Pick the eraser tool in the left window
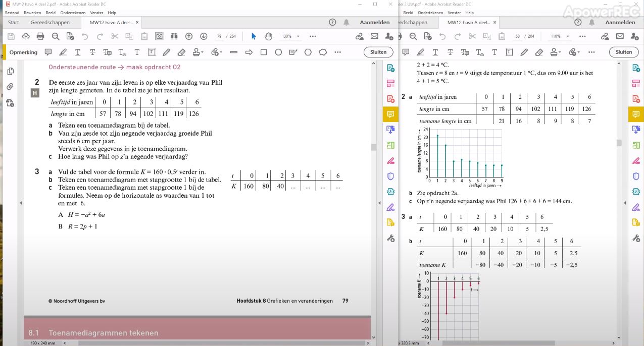The height and width of the screenshot is (346, 644). point(181,52)
